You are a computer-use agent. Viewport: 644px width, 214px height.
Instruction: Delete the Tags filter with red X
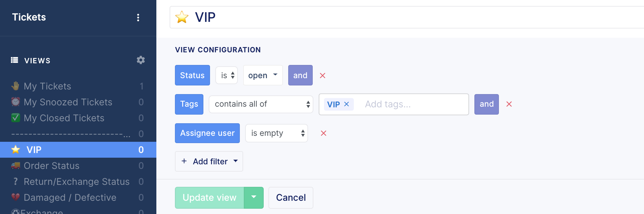[509, 104]
